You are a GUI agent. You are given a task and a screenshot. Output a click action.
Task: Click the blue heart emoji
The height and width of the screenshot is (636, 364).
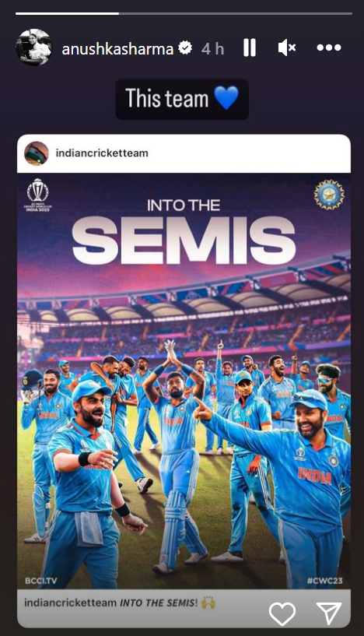[226, 99]
